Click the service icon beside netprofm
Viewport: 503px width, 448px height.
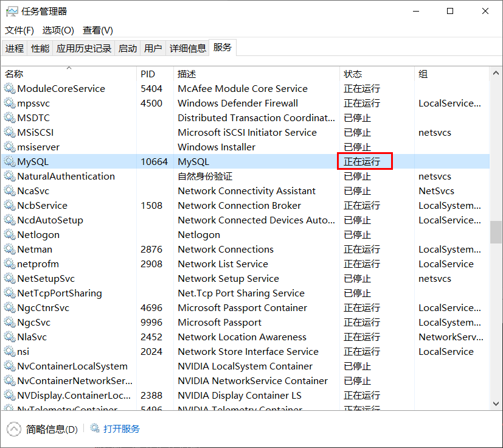[x=10, y=264]
